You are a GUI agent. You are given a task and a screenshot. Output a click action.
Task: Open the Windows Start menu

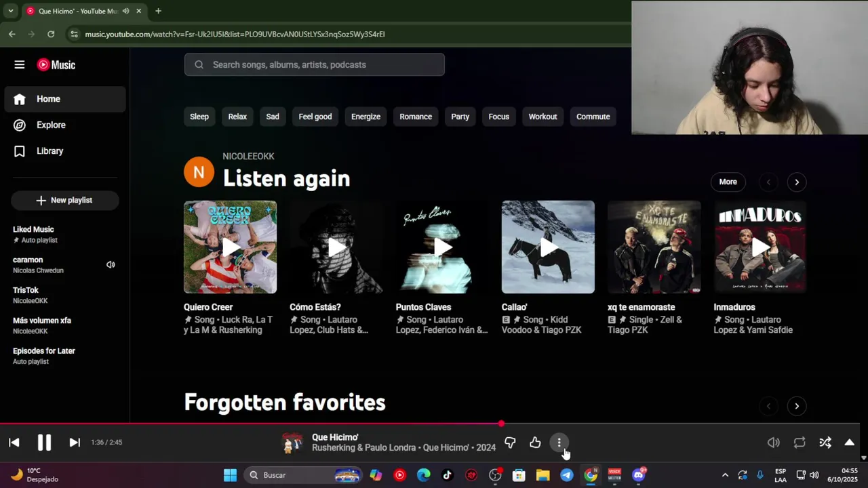click(x=231, y=475)
